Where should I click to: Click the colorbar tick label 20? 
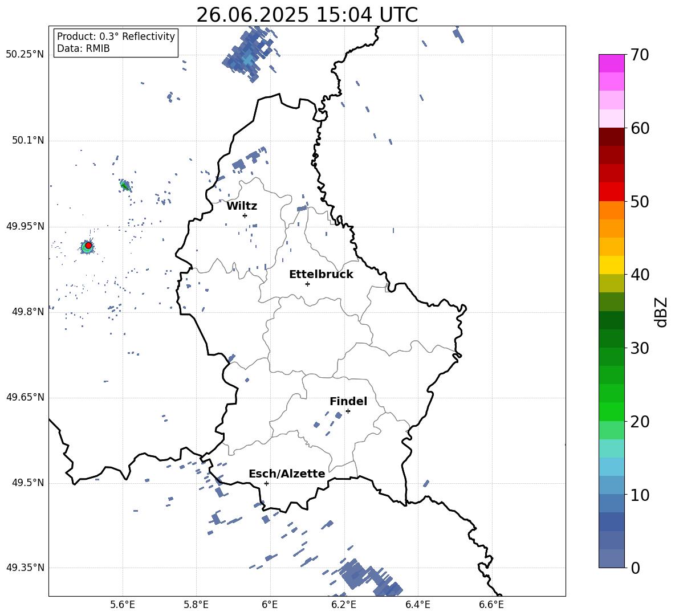tap(640, 421)
